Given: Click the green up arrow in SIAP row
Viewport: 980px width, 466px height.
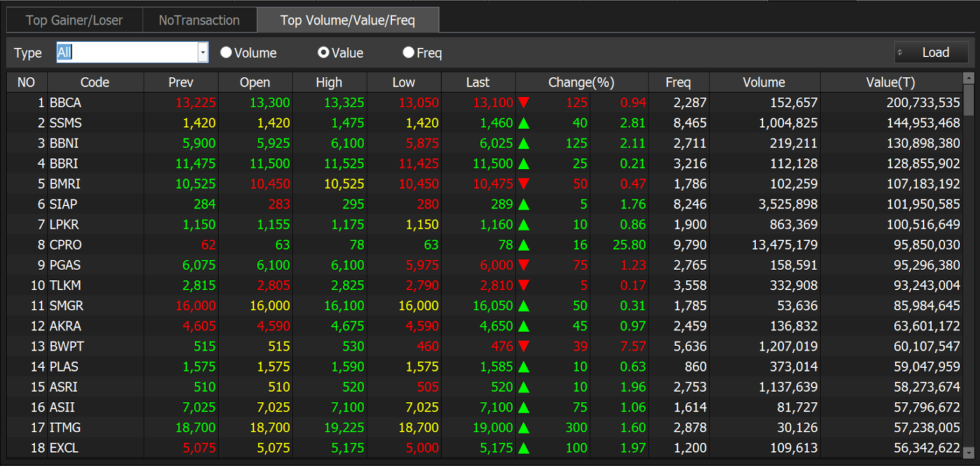Looking at the screenshot, I should [x=524, y=204].
